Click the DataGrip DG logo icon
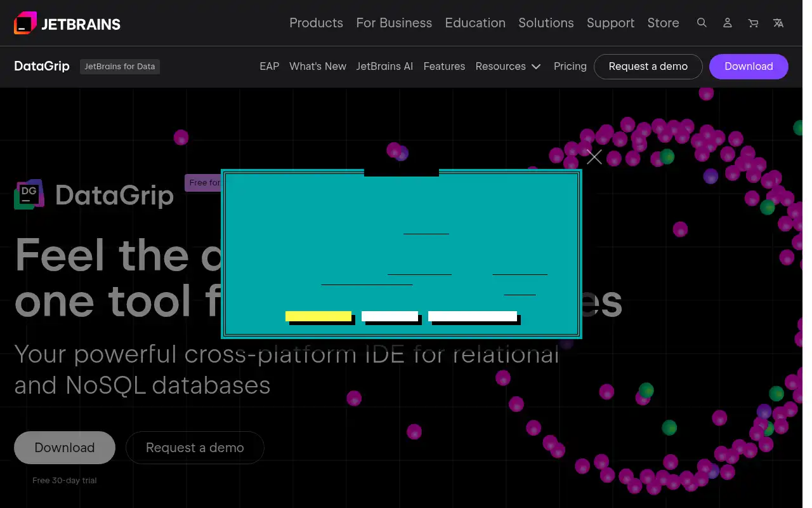Image resolution: width=812 pixels, height=508 pixels. click(29, 194)
